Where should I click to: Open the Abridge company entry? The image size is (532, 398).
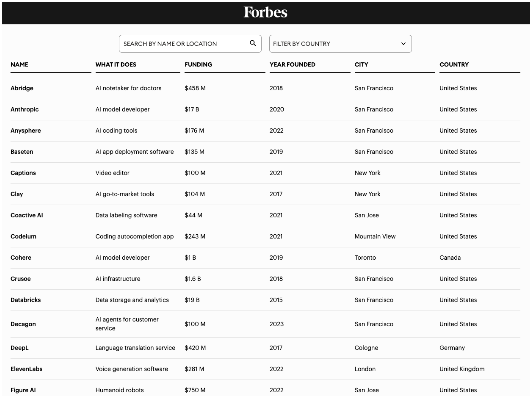pyautogui.click(x=22, y=88)
